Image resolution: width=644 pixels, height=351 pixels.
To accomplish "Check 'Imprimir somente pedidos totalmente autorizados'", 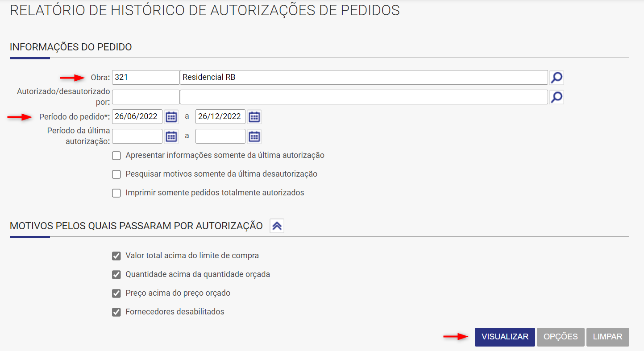I will [x=116, y=193].
